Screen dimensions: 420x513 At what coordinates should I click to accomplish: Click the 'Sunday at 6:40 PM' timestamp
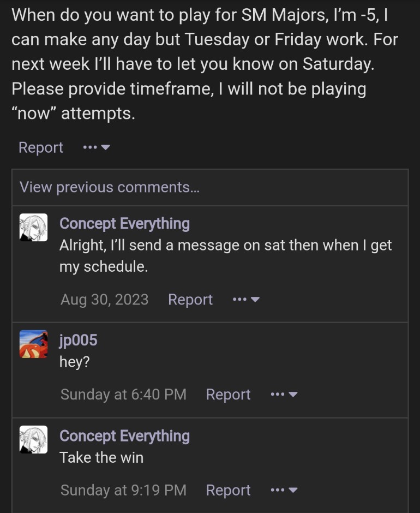(123, 395)
